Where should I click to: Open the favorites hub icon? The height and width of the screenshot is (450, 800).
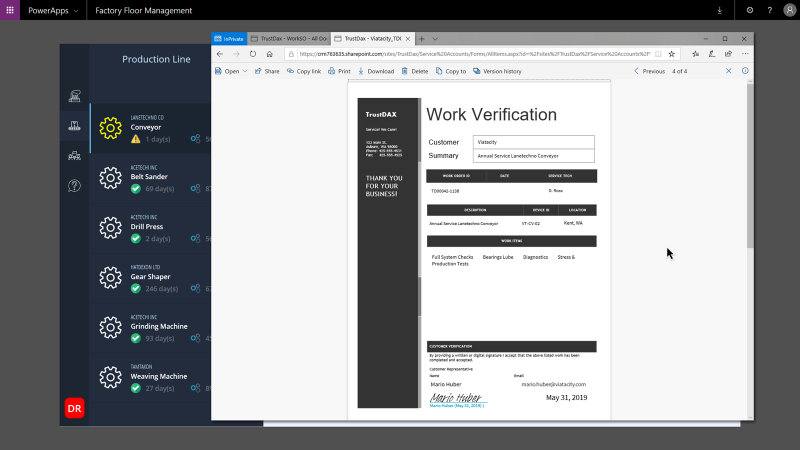695,54
